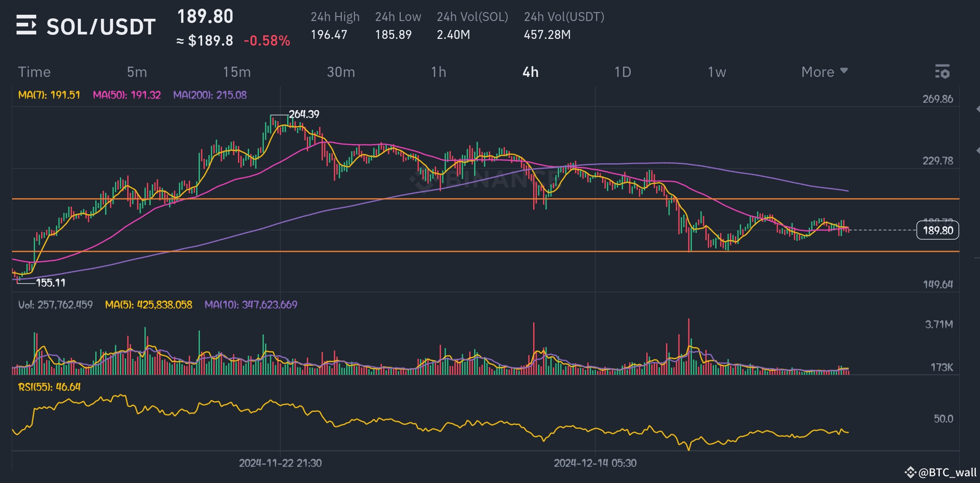980x483 pixels.
Task: Open the RSI(55) indicator settings label
Action: click(x=49, y=387)
